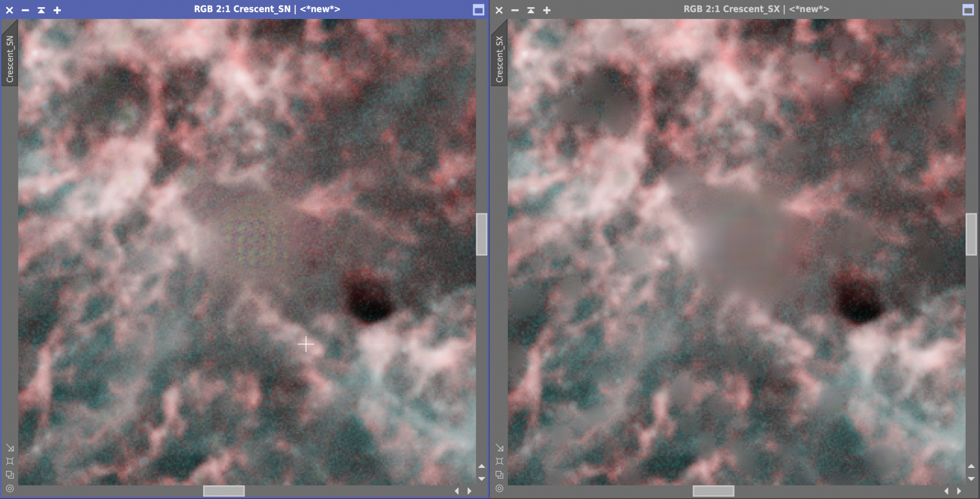Click the dark circular blob in Crescent_SX image

(x=859, y=298)
